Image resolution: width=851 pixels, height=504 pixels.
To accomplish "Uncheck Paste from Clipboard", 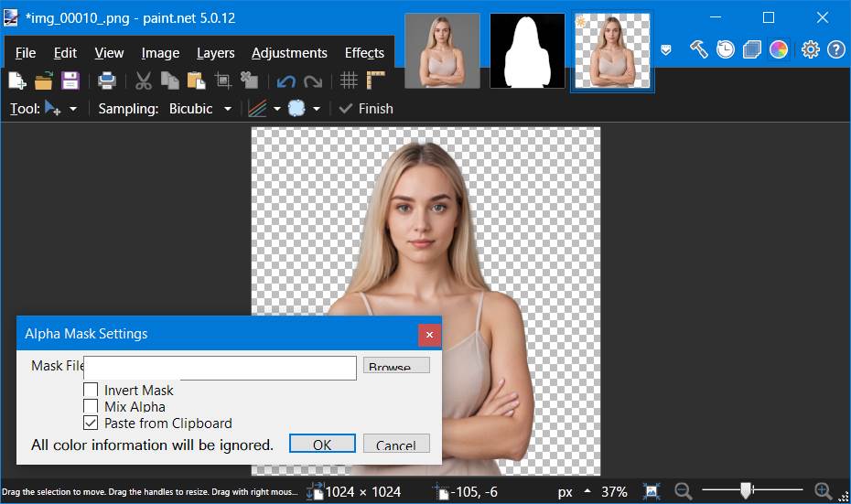I will pos(91,423).
